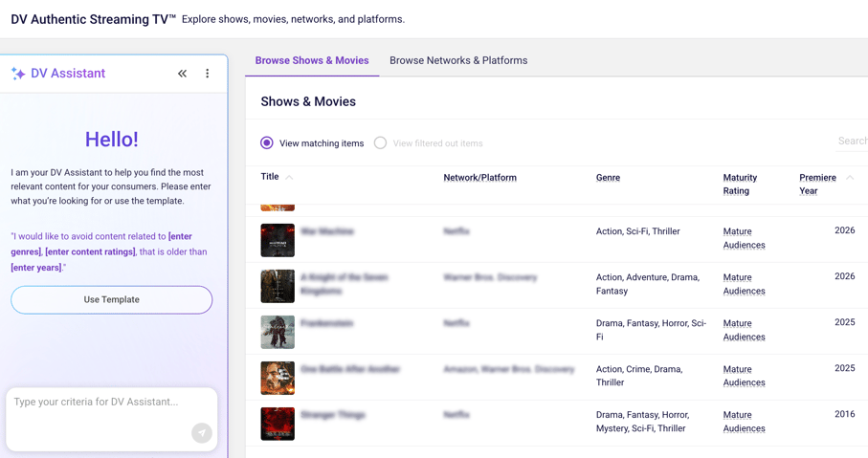Image resolution: width=868 pixels, height=458 pixels.
Task: Sort by Premiere Year arrow
Action: point(850,177)
